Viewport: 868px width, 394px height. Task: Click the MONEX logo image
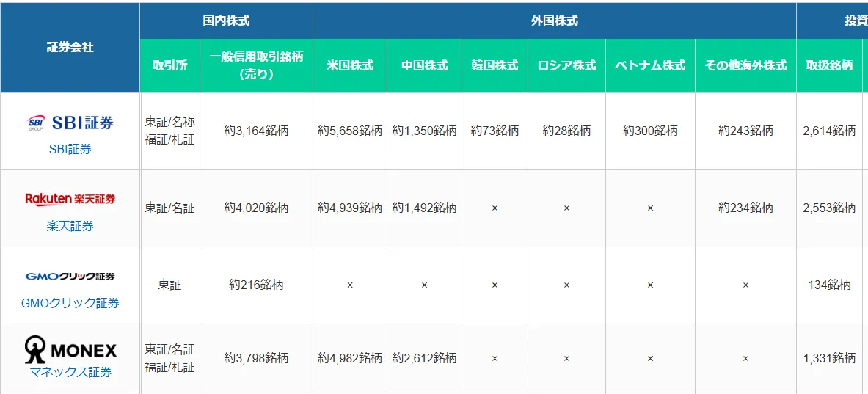click(x=70, y=349)
